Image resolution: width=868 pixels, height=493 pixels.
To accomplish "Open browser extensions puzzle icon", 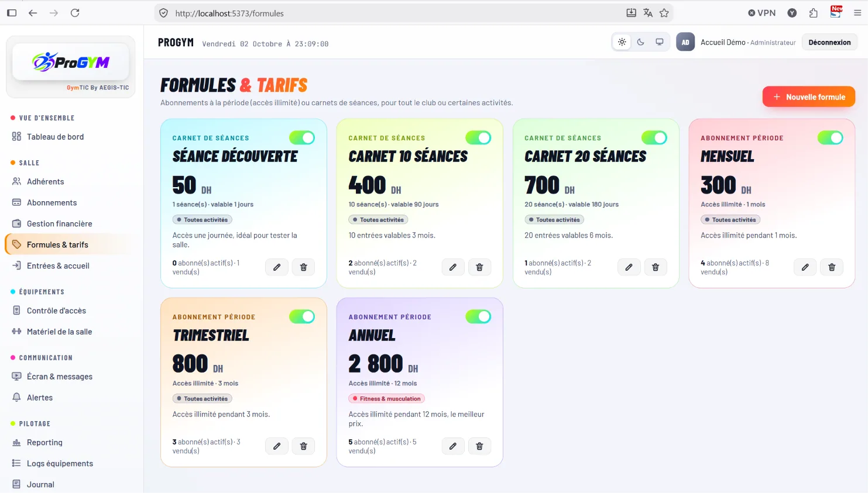I will coord(813,13).
